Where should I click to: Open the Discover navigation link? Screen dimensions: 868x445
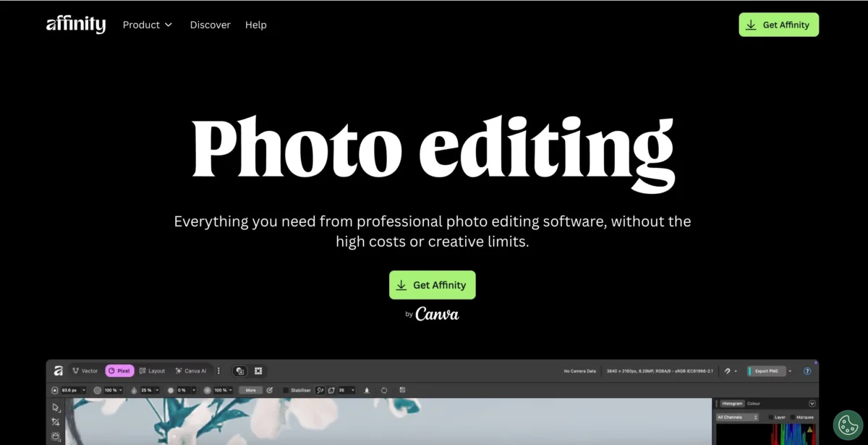(x=210, y=25)
